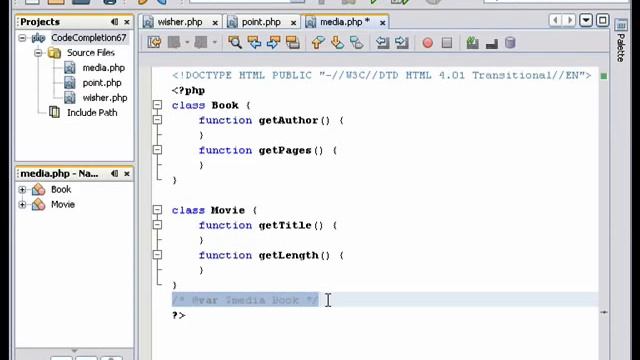Viewport: 640px width, 360px height.
Task: Click the green error stripe indicator
Action: (x=604, y=76)
